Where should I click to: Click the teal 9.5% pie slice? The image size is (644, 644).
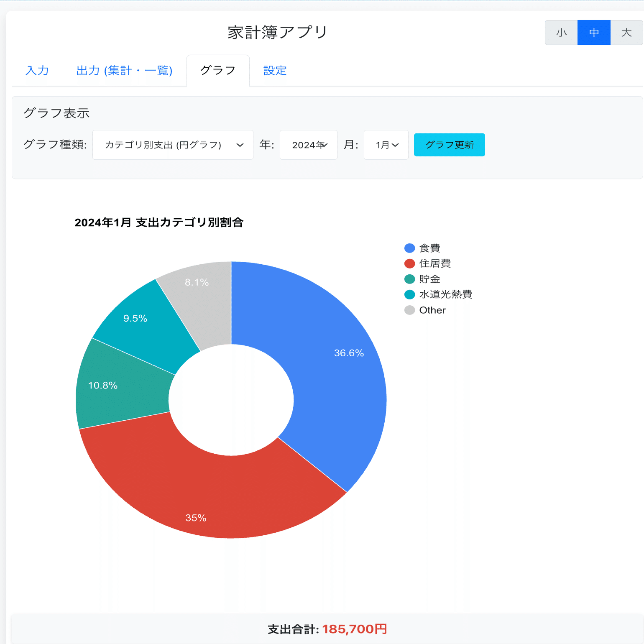[135, 319]
